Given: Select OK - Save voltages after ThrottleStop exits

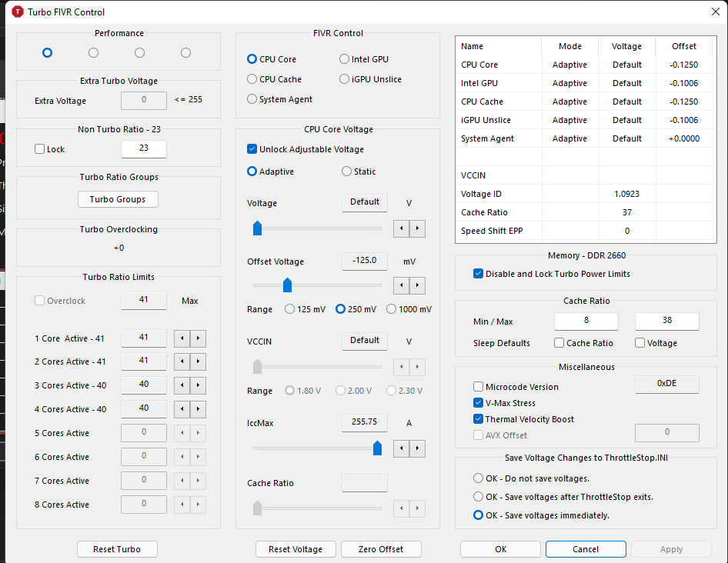Looking at the screenshot, I should click(x=563, y=497).
